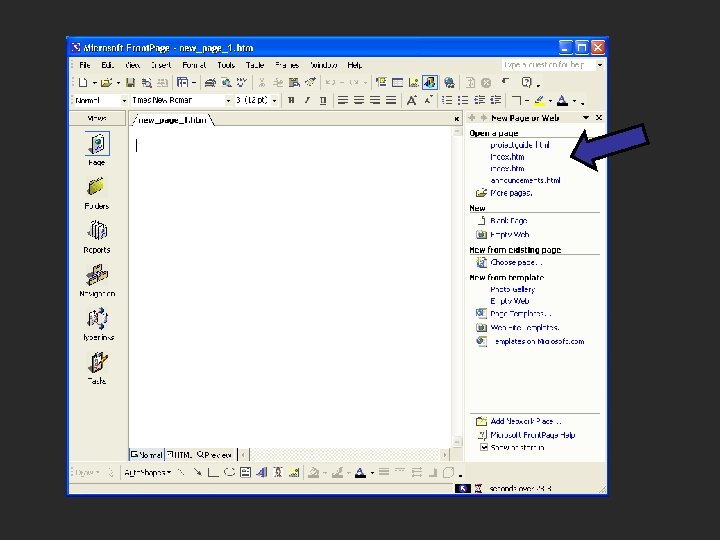The width and height of the screenshot is (720, 540).
Task: Click the Save floppy disk icon
Action: pyautogui.click(x=130, y=83)
